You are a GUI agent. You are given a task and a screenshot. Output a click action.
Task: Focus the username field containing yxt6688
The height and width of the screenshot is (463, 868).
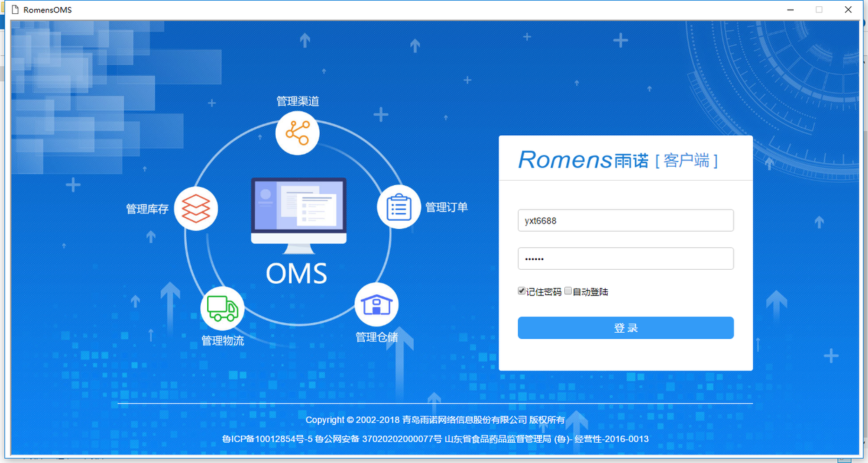(626, 221)
